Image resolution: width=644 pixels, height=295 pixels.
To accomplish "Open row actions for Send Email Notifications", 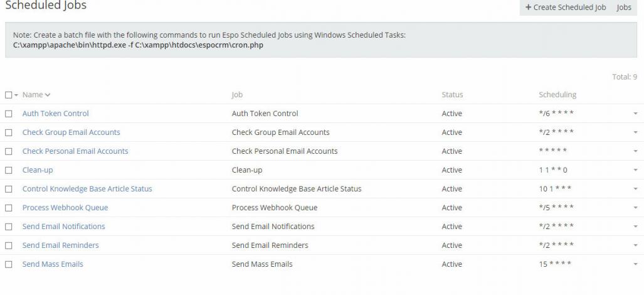I will click(635, 227).
